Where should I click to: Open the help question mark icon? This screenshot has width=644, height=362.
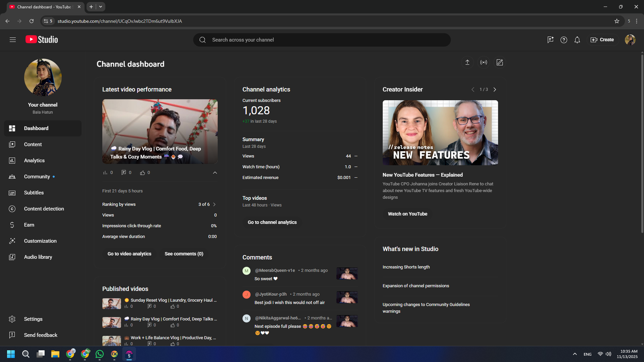tap(563, 40)
